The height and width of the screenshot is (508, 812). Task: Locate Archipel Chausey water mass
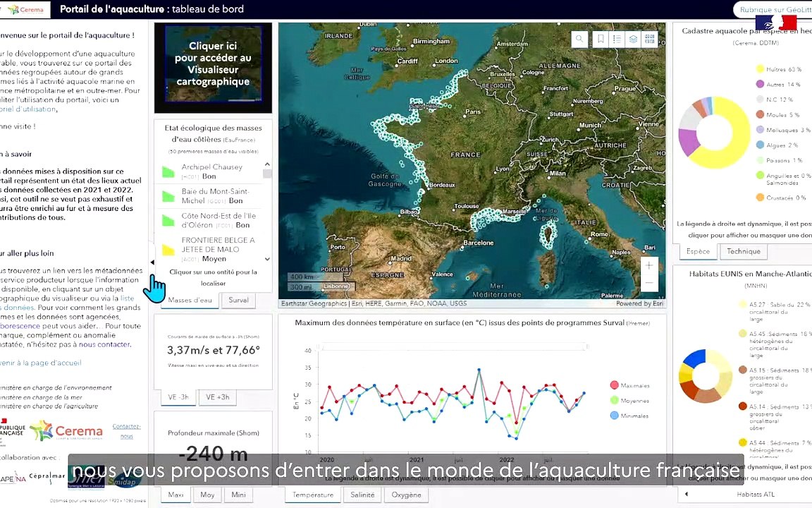(210, 171)
